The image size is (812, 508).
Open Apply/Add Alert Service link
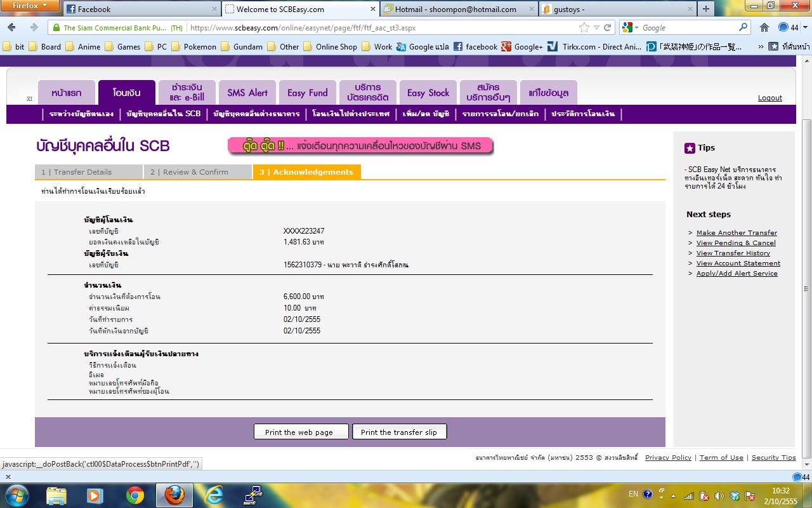(x=737, y=274)
